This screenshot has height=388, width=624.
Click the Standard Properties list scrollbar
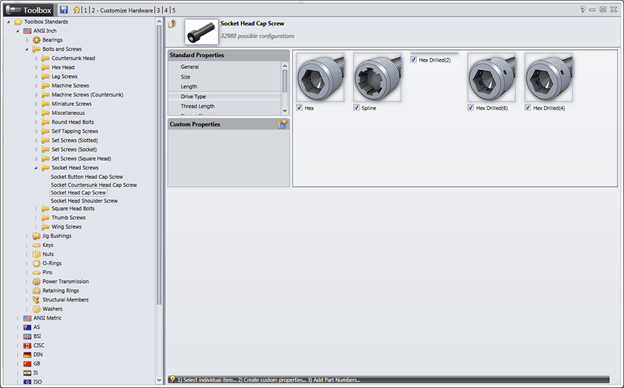(285, 81)
